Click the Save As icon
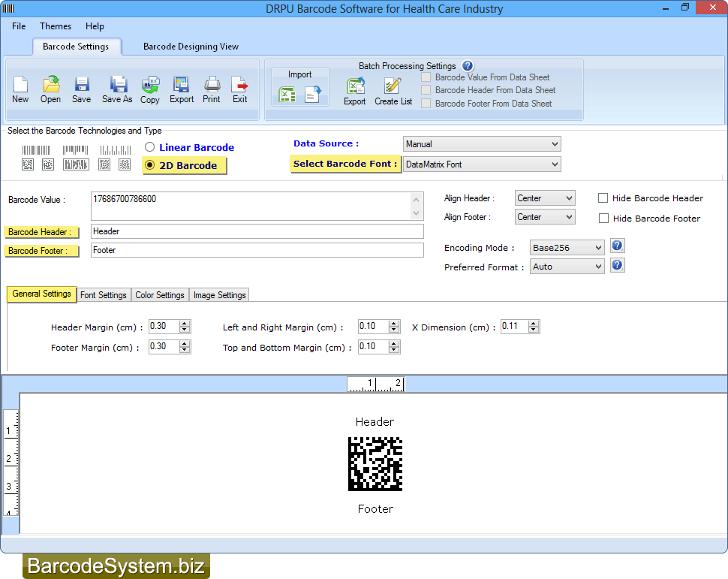 coord(118,85)
